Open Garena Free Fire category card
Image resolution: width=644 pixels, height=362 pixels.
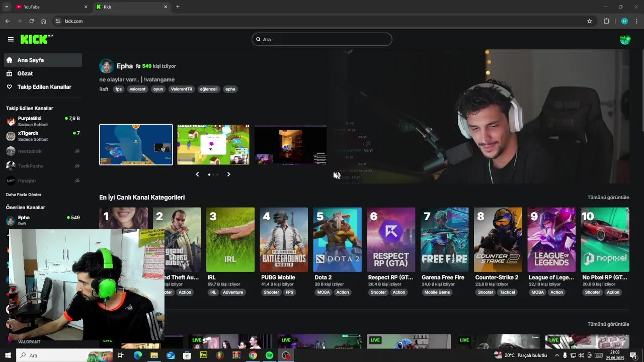444,240
